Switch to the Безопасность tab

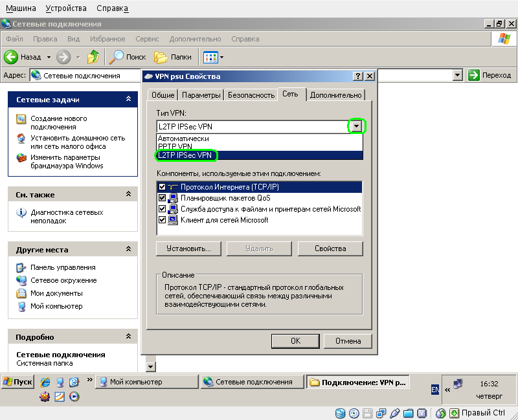click(251, 95)
